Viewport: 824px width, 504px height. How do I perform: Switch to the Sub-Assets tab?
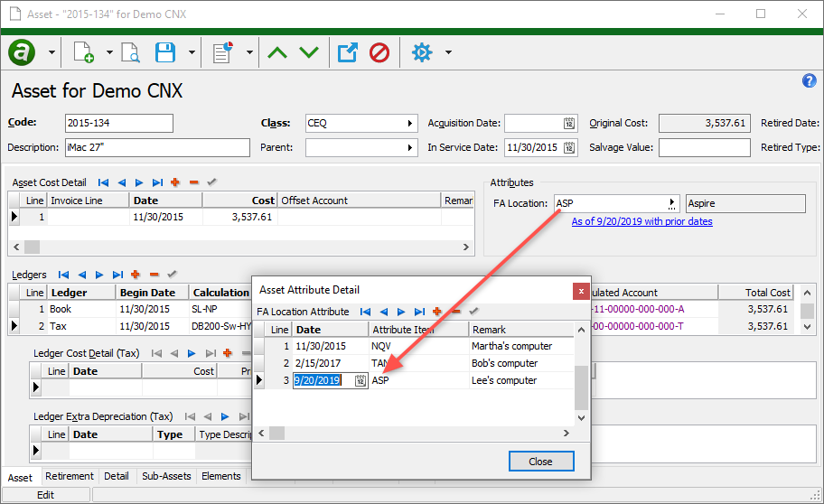click(165, 476)
